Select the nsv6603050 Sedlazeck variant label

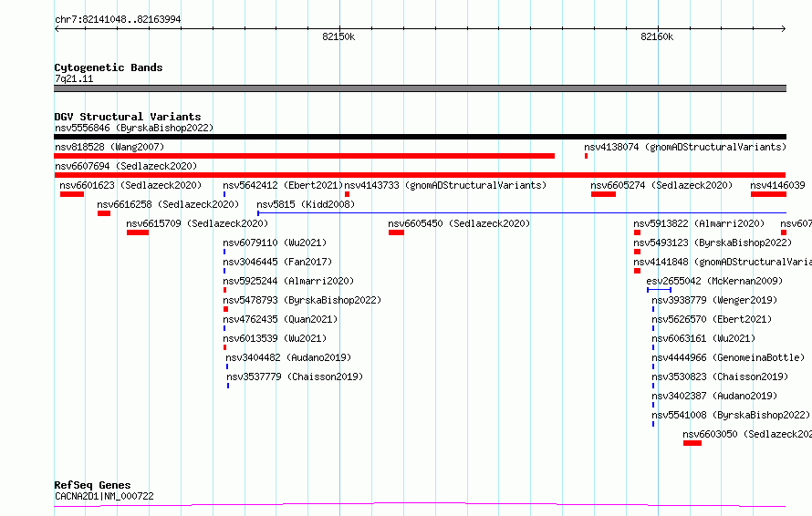[x=747, y=434]
